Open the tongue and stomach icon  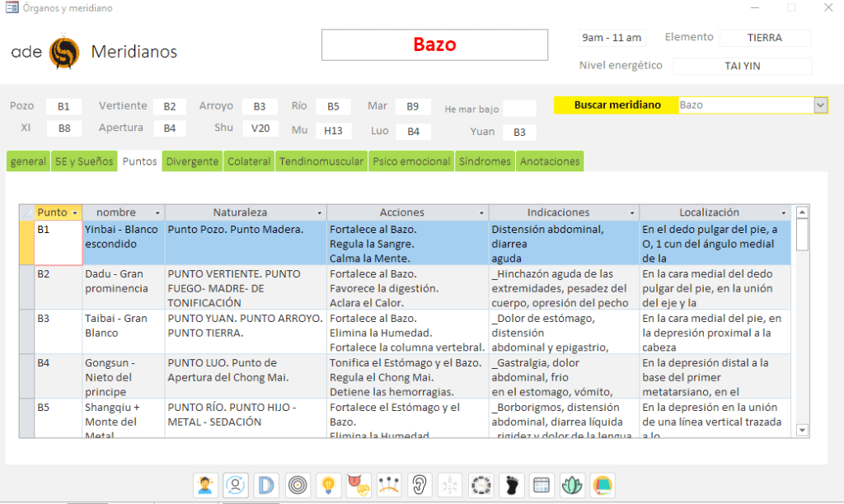click(x=359, y=485)
